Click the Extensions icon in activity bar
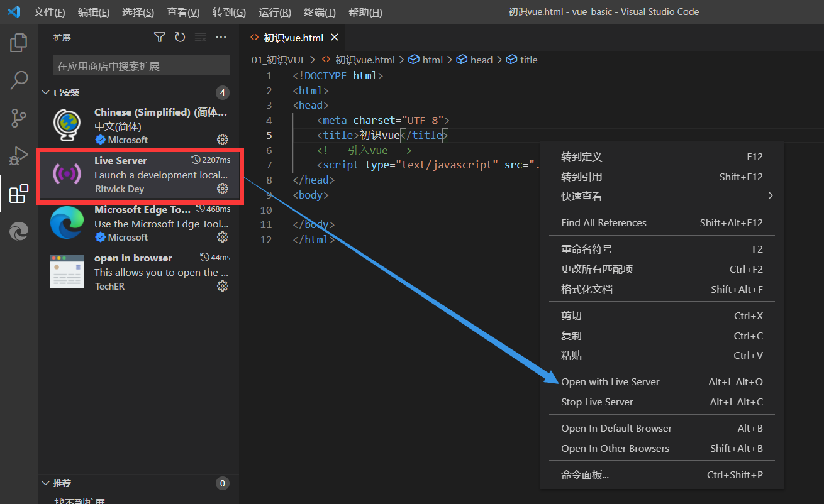 coord(19,194)
